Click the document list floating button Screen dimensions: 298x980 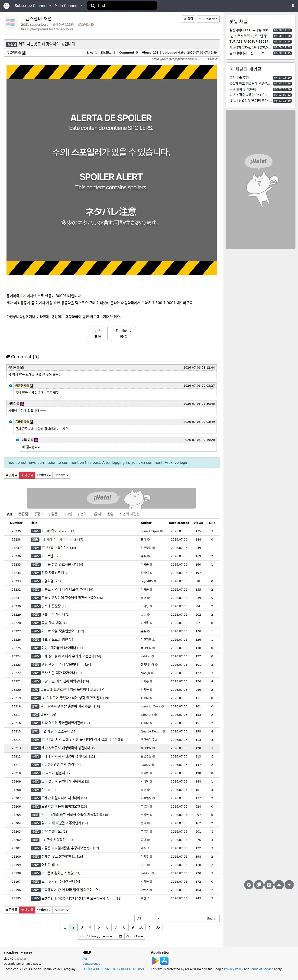(x=269, y=885)
